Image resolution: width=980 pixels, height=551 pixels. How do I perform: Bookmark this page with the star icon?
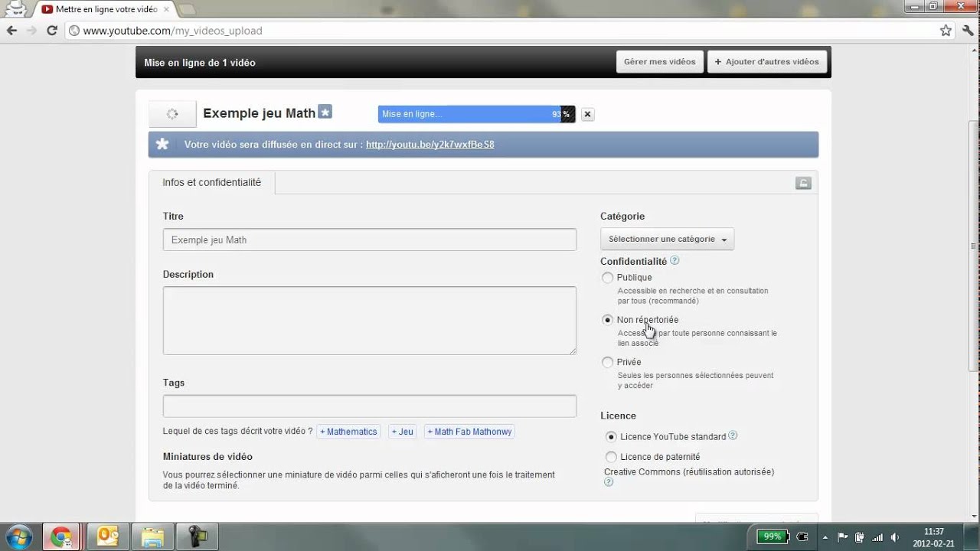click(946, 31)
